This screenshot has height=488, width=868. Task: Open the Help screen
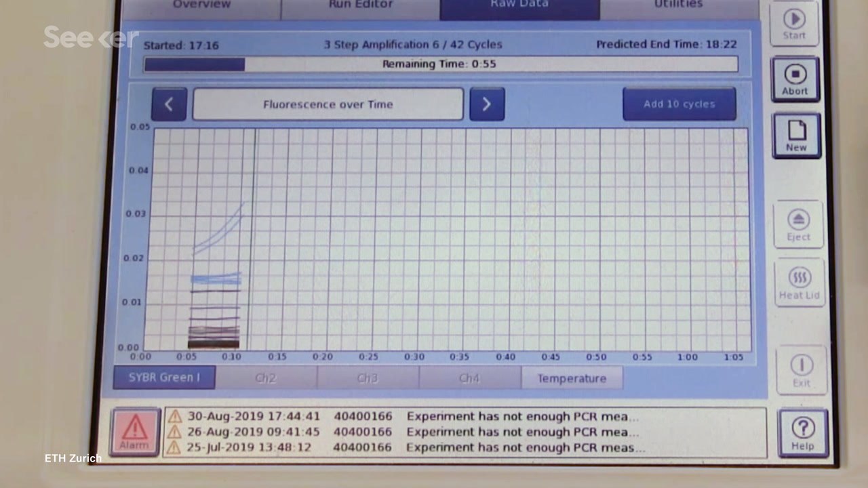803,433
